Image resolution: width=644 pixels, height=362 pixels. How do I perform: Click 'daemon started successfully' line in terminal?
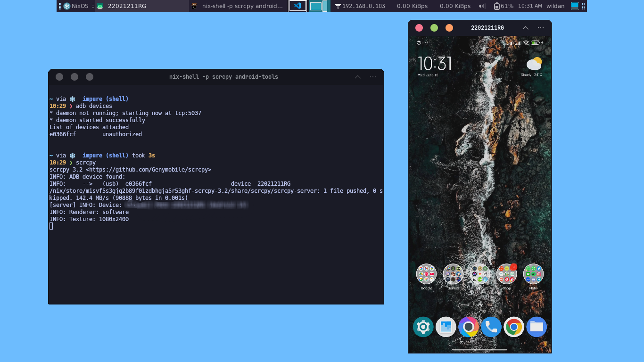click(x=97, y=120)
